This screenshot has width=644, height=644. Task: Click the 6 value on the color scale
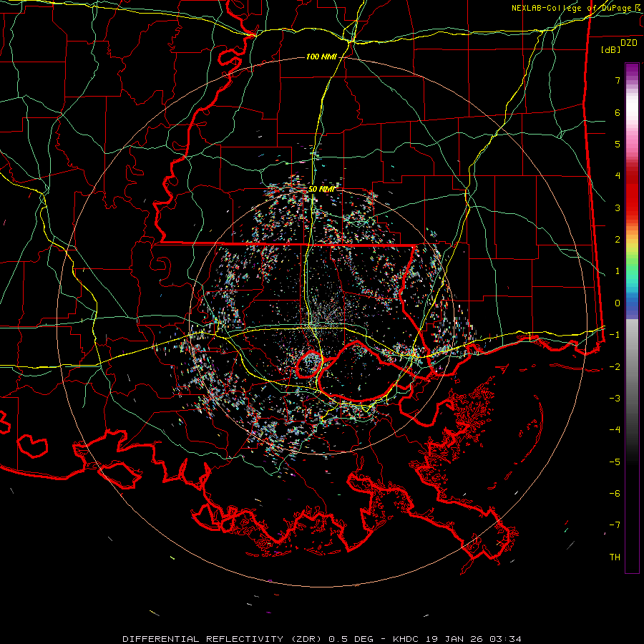(618, 112)
